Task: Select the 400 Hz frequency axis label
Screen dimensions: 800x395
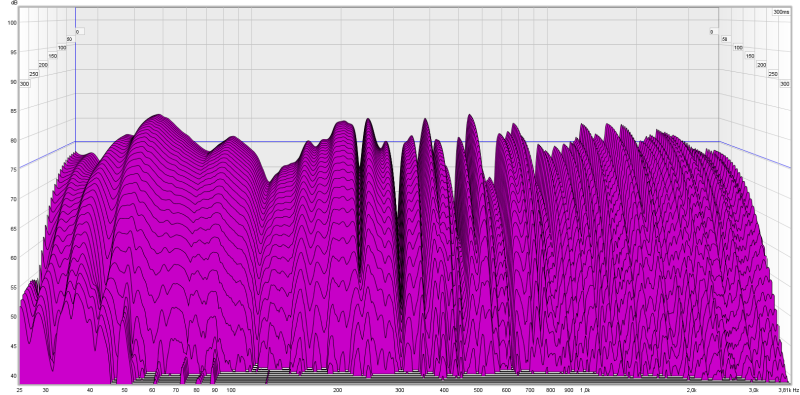Action: 443,390
